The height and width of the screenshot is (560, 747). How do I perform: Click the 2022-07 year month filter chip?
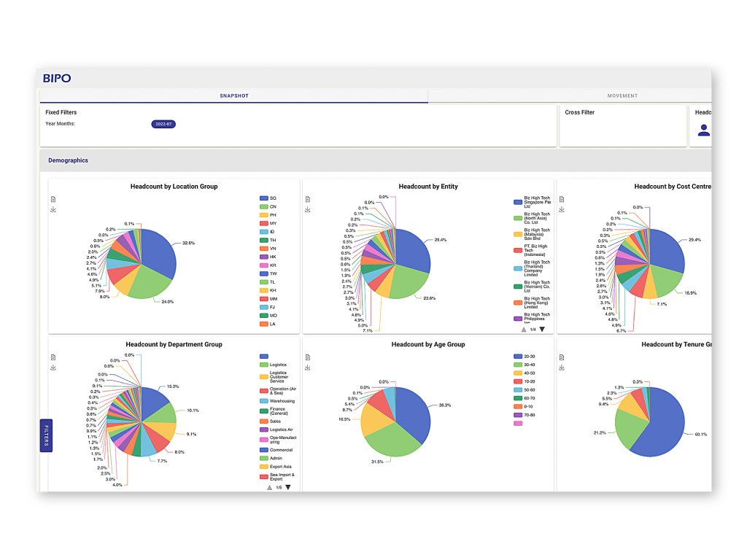click(163, 124)
